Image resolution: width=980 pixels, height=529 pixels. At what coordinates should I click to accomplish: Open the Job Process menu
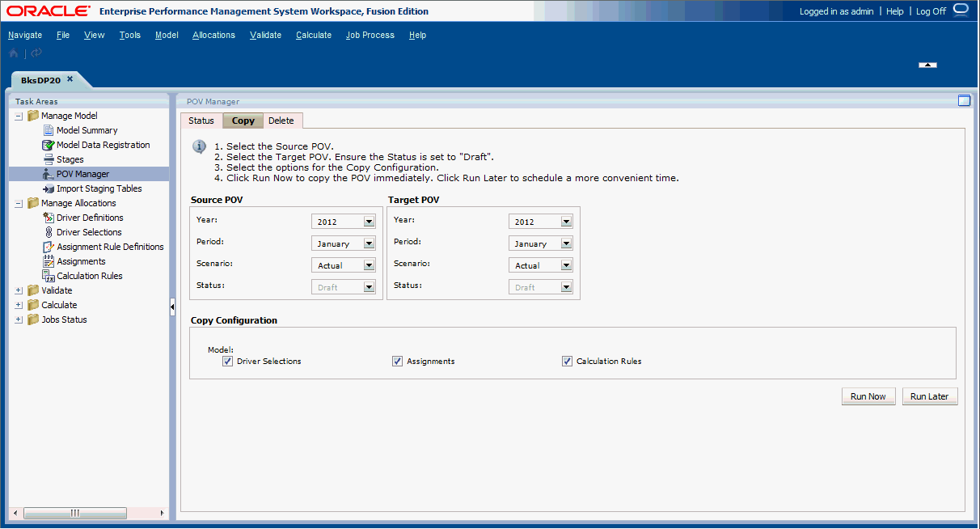click(370, 35)
